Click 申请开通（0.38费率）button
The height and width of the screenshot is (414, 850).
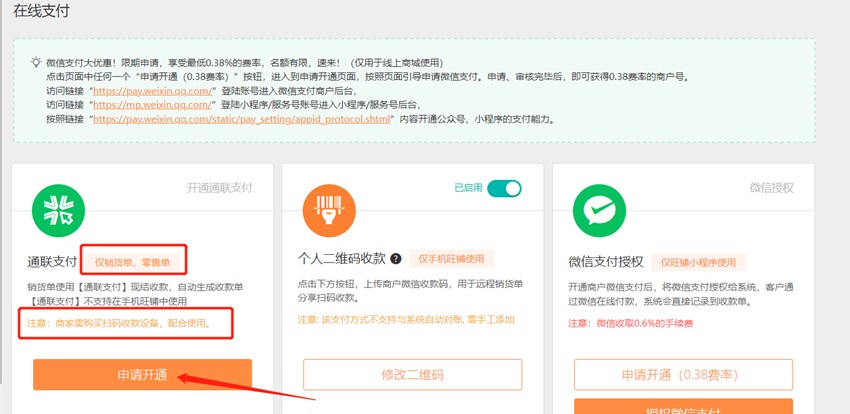[x=683, y=374]
